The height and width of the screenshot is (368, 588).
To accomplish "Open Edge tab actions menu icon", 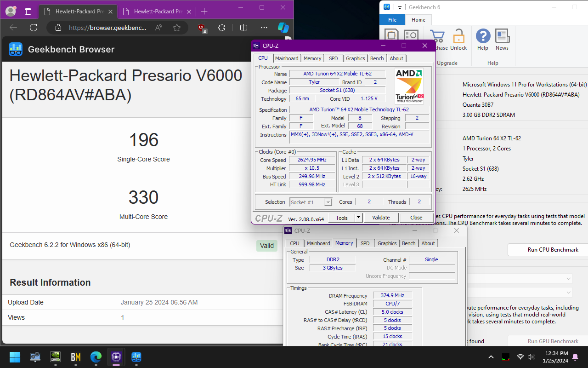I will pos(28,11).
